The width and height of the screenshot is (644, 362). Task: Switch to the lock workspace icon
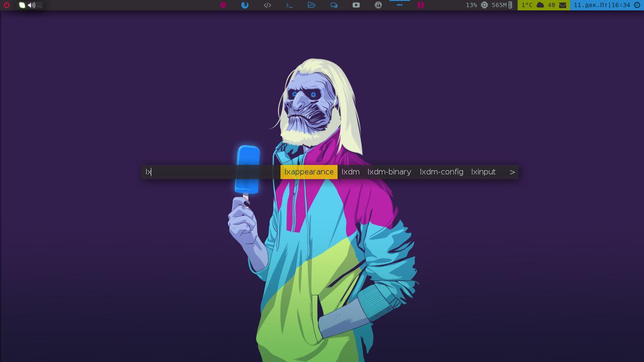coord(378,5)
